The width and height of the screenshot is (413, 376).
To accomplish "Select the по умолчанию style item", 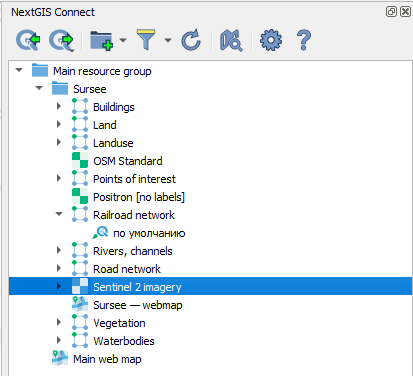I will pos(149,233).
